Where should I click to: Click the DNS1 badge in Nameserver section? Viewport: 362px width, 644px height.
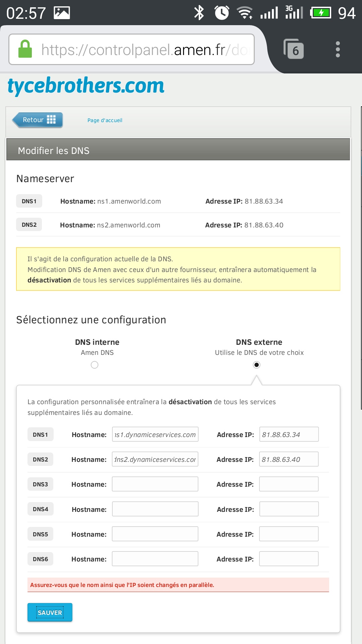pos(29,201)
